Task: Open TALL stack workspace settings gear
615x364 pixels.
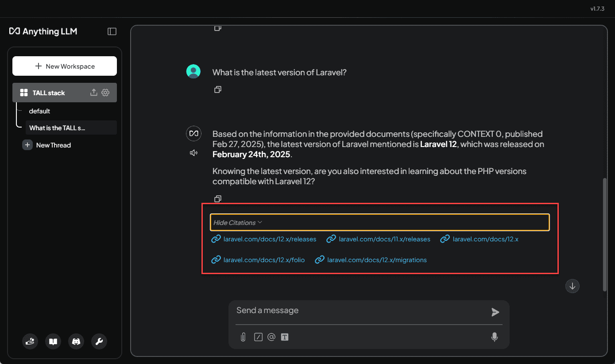Action: pyautogui.click(x=105, y=93)
